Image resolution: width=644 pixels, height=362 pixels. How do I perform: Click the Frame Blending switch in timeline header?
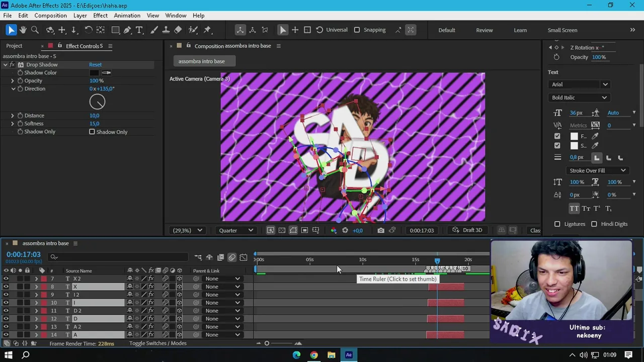[x=158, y=270]
